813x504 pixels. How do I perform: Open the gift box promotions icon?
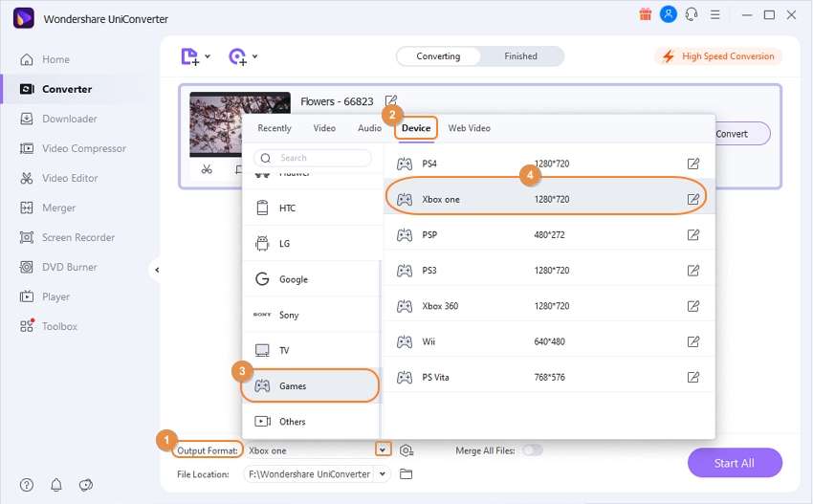[645, 14]
